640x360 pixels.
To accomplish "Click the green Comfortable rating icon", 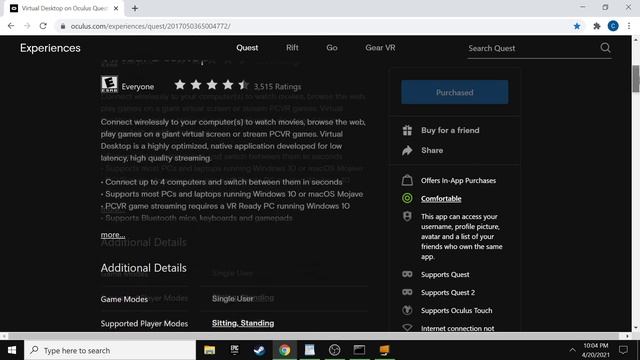I will point(407,198).
